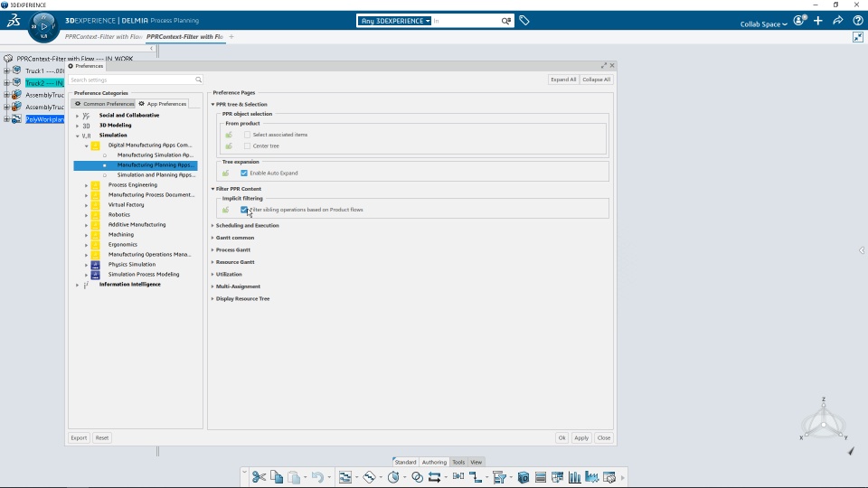Click the search magnifier in Preferences search field
This screenshot has width=868, height=488.
click(x=198, y=80)
